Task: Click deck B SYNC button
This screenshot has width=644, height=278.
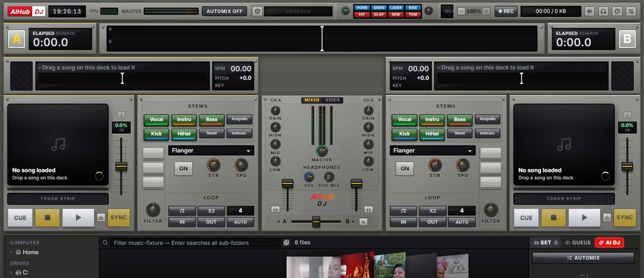Action: tap(625, 218)
